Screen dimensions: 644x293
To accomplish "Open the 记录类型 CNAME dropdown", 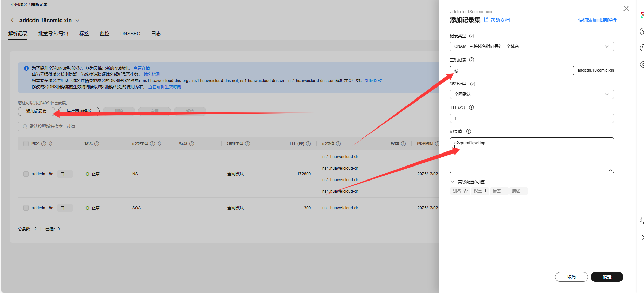I will pos(531,46).
